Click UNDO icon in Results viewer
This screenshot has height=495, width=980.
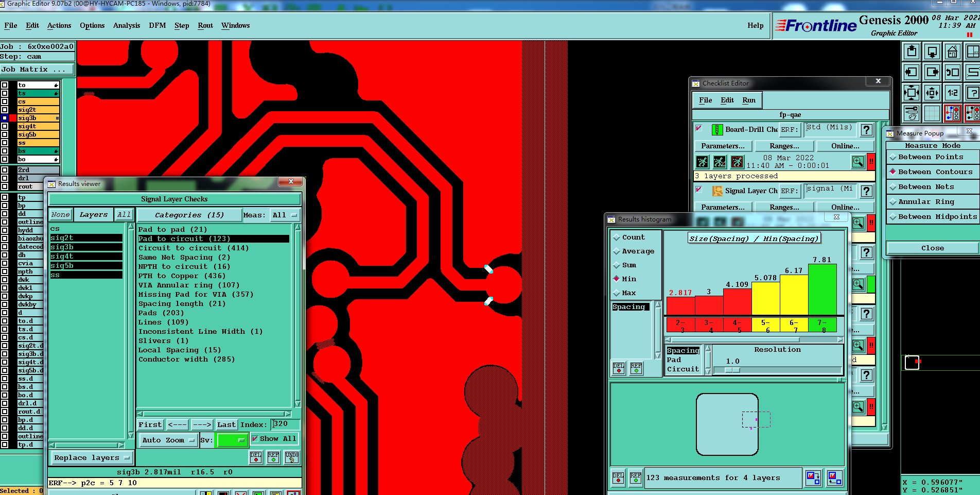[292, 457]
